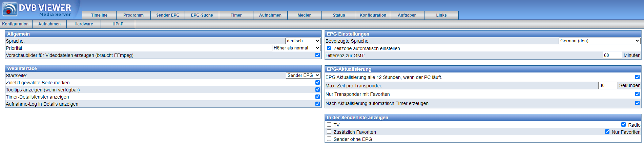Open the Timeline tab
The image size is (644, 148).
(99, 15)
